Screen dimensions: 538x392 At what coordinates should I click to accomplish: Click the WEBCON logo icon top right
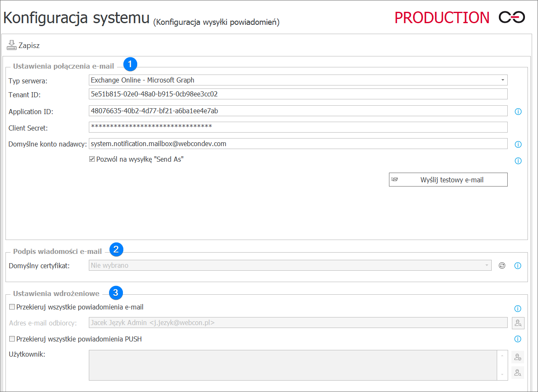512,17
